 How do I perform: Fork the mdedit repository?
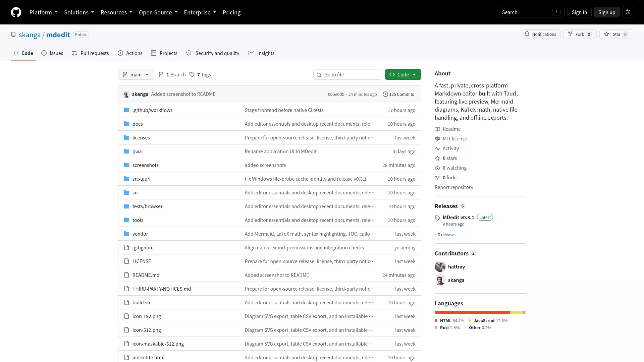tap(580, 35)
